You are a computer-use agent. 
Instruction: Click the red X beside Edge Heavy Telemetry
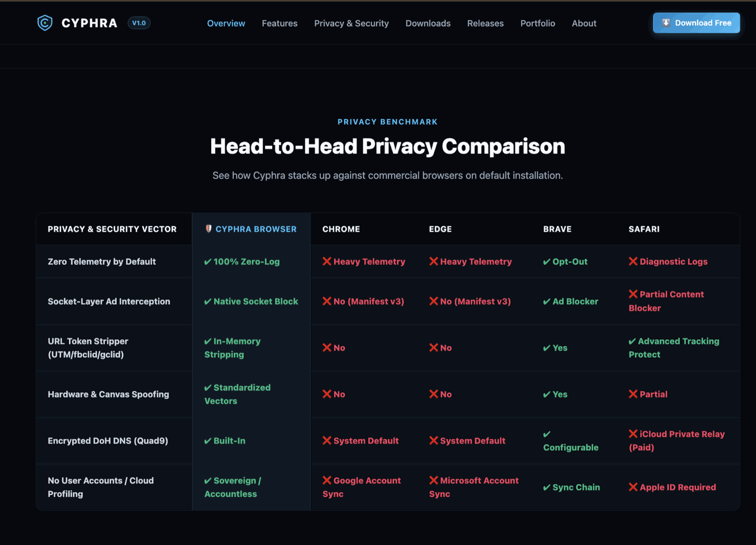434,261
